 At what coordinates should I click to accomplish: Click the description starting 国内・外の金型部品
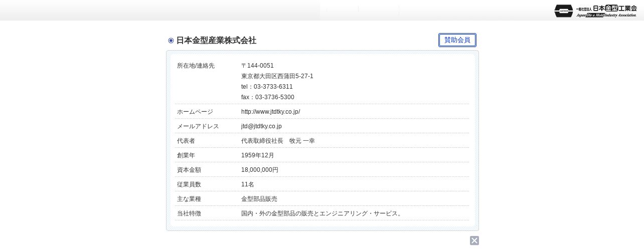(x=323, y=213)
